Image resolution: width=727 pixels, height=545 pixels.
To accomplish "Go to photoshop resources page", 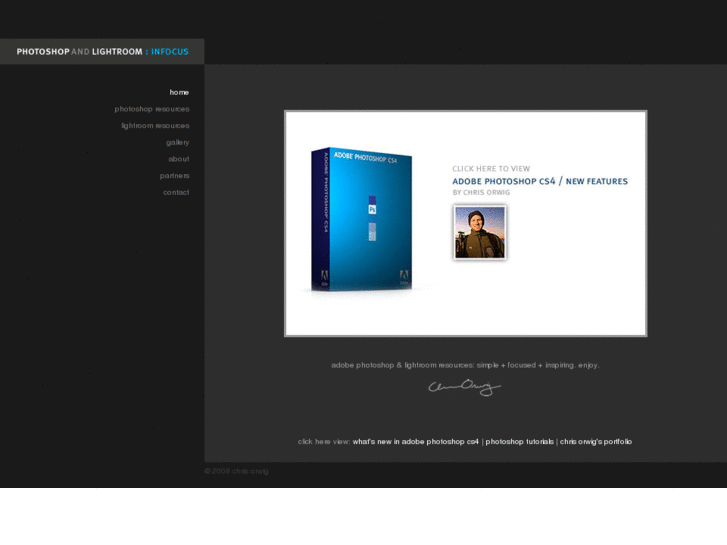I will click(152, 109).
